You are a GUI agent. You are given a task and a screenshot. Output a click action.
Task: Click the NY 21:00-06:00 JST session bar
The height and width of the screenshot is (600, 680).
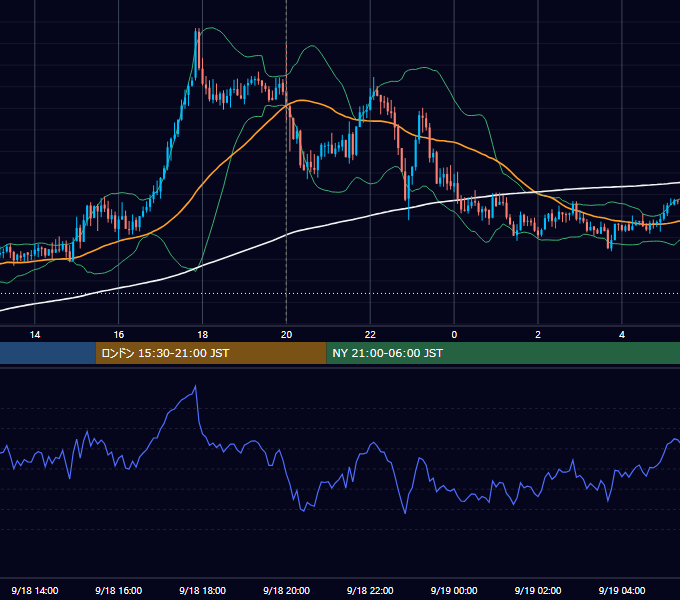[x=503, y=353]
